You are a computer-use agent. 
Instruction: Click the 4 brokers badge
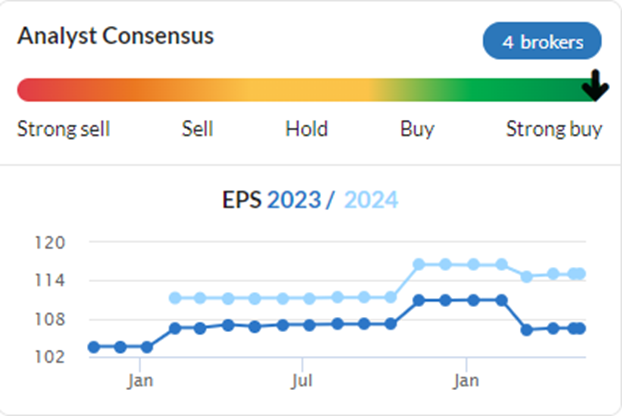point(542,41)
